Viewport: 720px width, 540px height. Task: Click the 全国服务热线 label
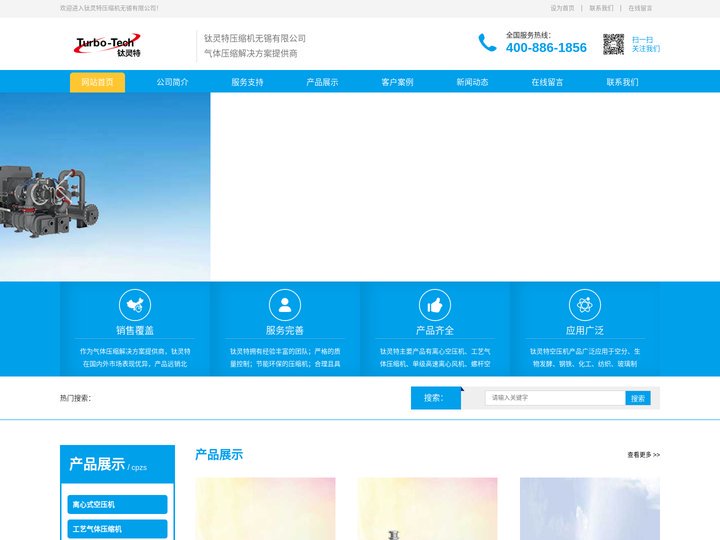(529, 35)
